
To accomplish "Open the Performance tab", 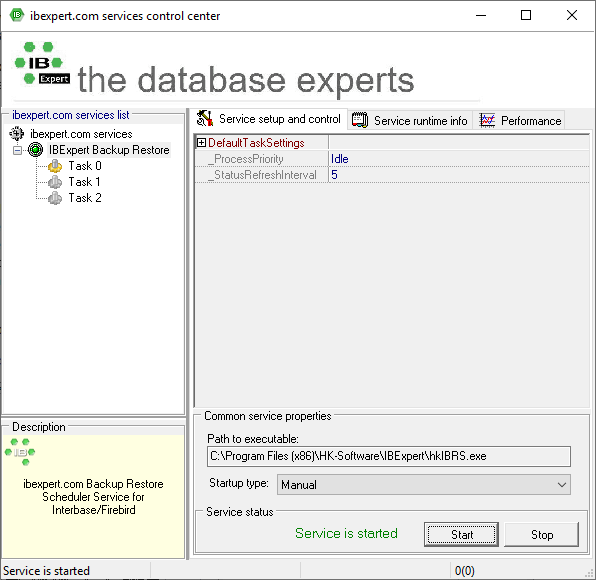I will [519, 120].
